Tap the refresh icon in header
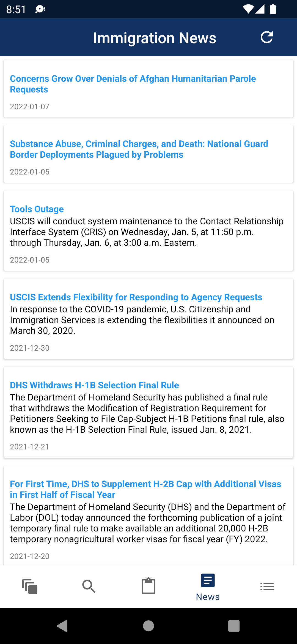 266,37
